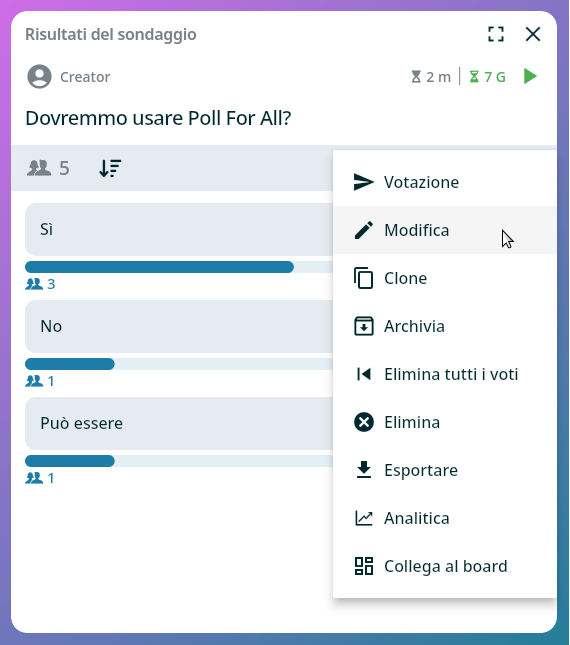Click the Può essere answer option

click(179, 424)
